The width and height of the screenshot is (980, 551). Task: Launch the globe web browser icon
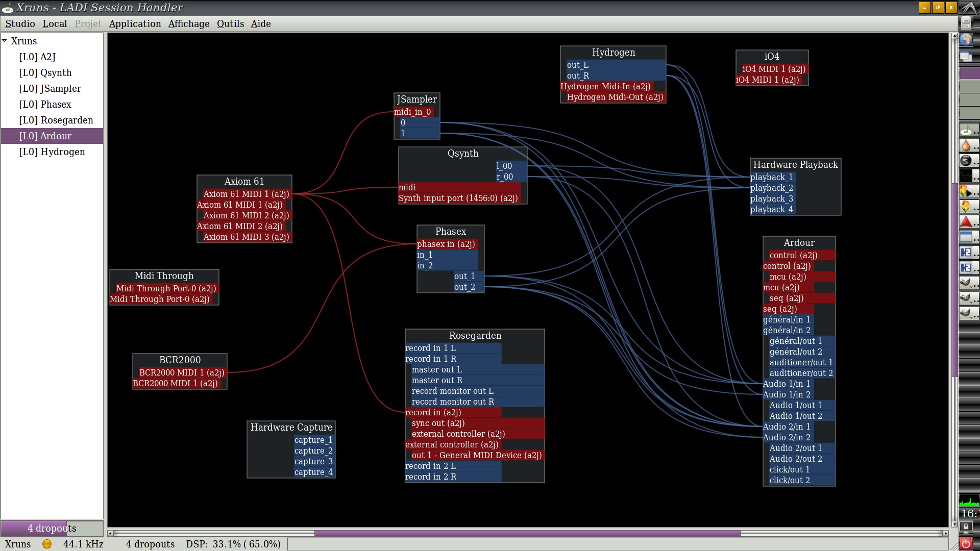(x=966, y=40)
